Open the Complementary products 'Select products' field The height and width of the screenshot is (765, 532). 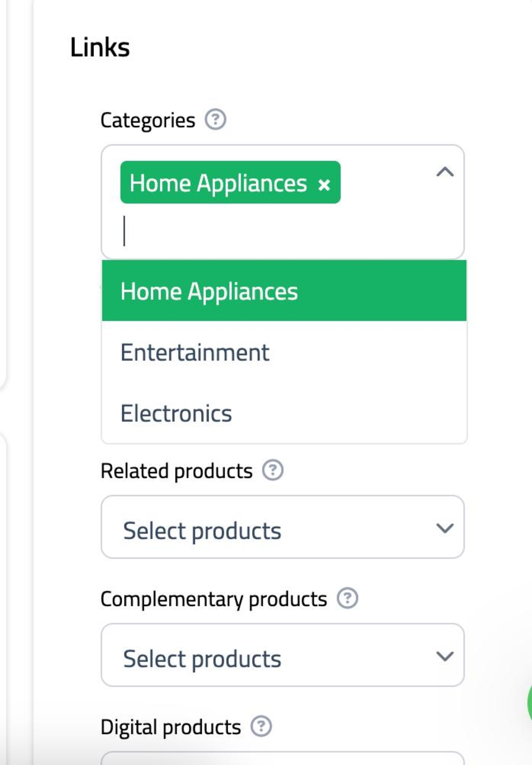(283, 655)
